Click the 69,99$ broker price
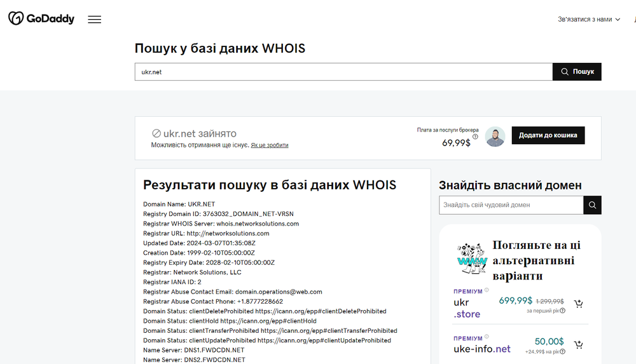This screenshot has height=364, width=636. pyautogui.click(x=456, y=143)
